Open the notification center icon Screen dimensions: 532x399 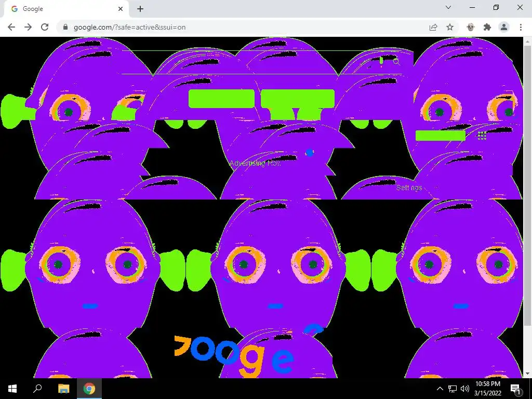pyautogui.click(x=515, y=389)
